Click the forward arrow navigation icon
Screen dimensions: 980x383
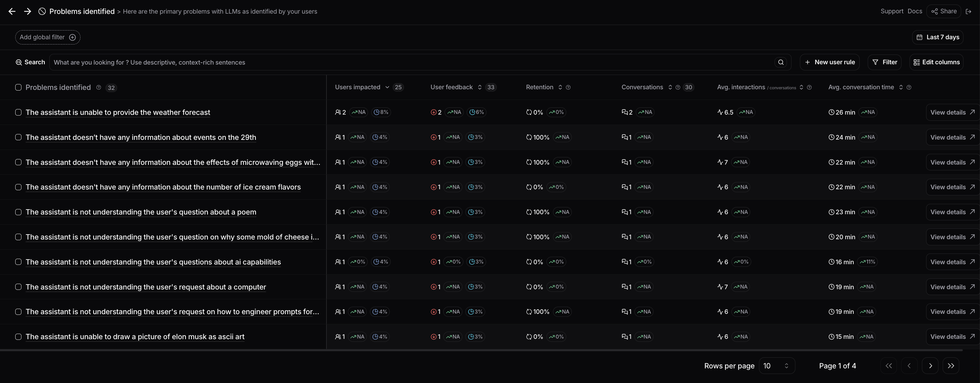click(x=27, y=11)
